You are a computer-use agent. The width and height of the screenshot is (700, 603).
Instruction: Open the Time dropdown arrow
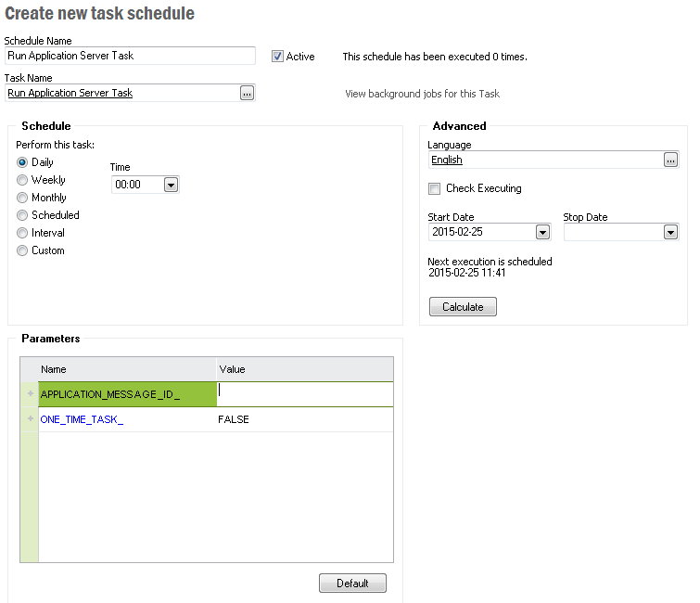pos(171,185)
